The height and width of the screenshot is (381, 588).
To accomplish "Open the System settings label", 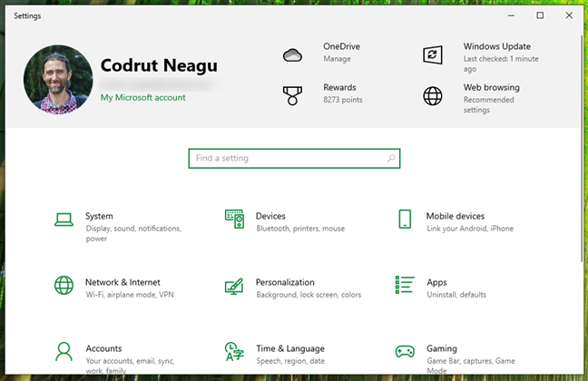I will (x=99, y=217).
